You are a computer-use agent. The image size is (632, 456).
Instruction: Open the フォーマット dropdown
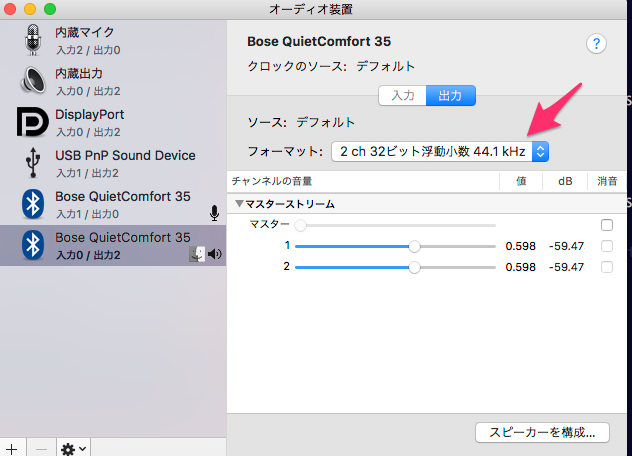(440, 152)
